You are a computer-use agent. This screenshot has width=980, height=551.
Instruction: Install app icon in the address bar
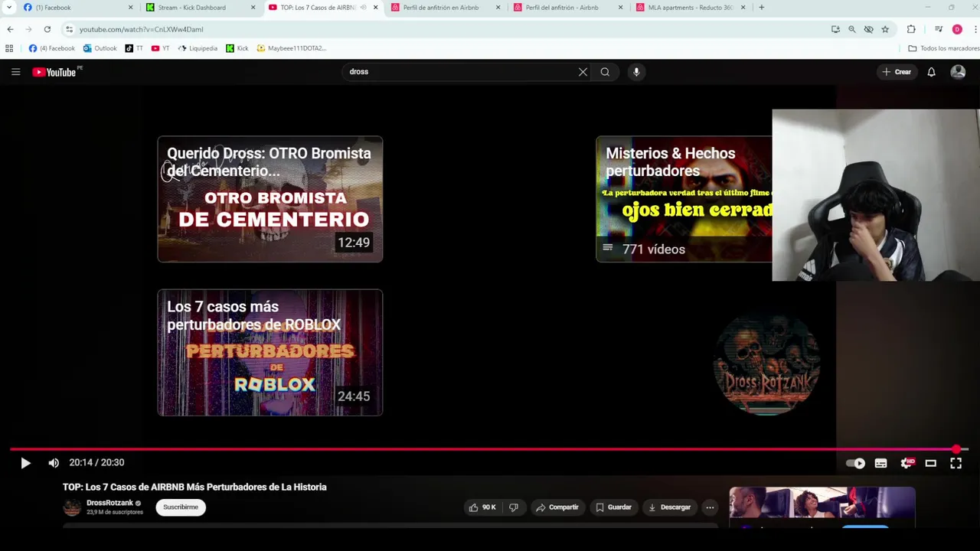835,29
